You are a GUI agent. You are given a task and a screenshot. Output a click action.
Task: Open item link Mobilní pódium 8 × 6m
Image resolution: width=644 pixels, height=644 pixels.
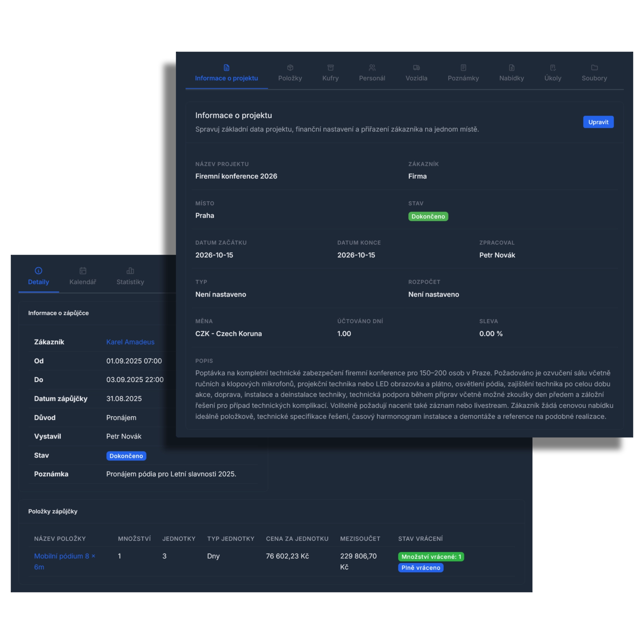(65, 561)
